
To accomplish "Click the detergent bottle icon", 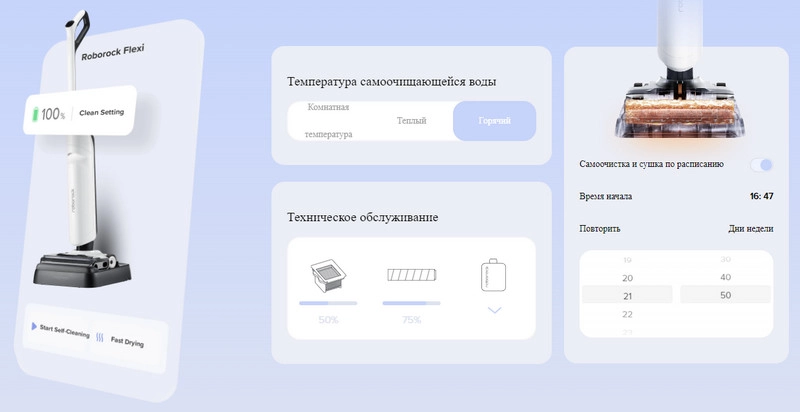I will 493,274.
